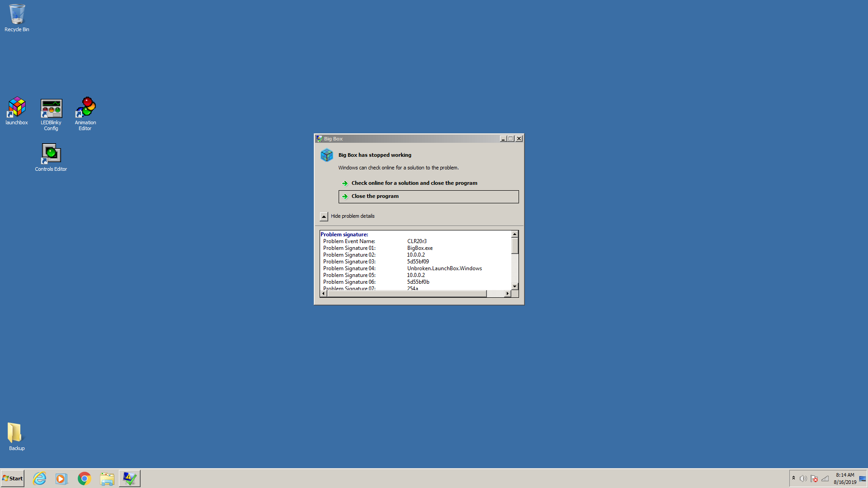Click vertical scrollbar thumb in details box
The image size is (868, 488).
(x=514, y=246)
